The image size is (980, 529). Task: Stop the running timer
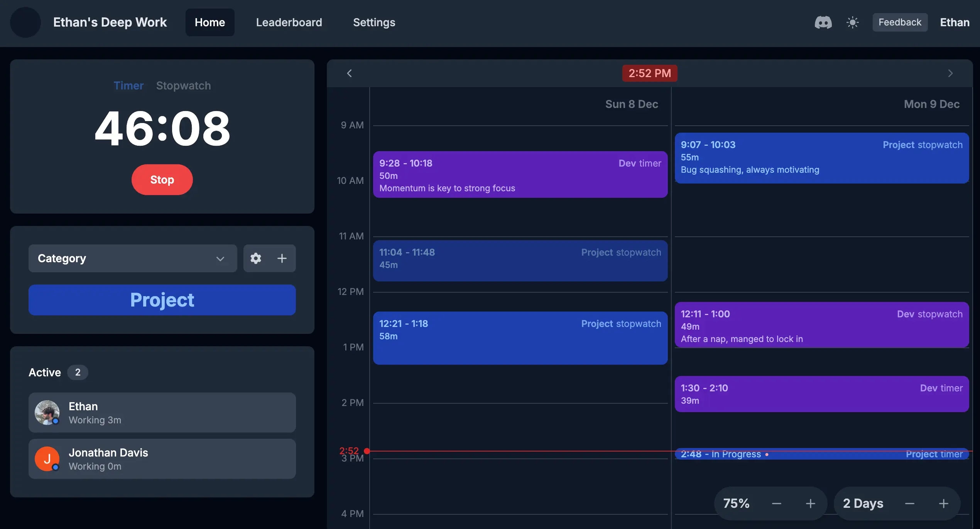click(162, 180)
